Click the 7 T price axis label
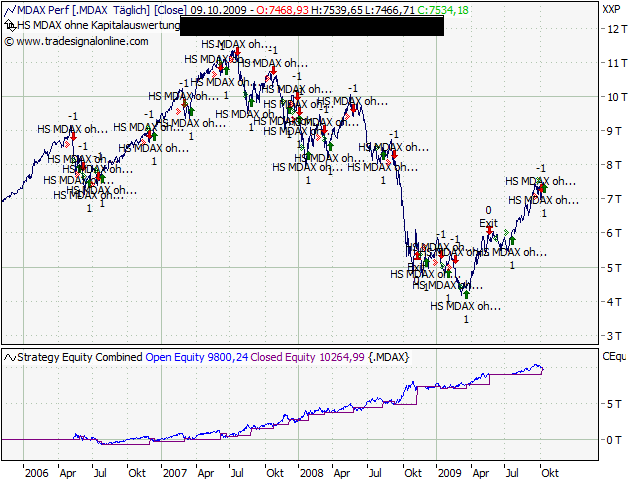Image resolution: width=640 pixels, height=480 pixels. [x=614, y=199]
